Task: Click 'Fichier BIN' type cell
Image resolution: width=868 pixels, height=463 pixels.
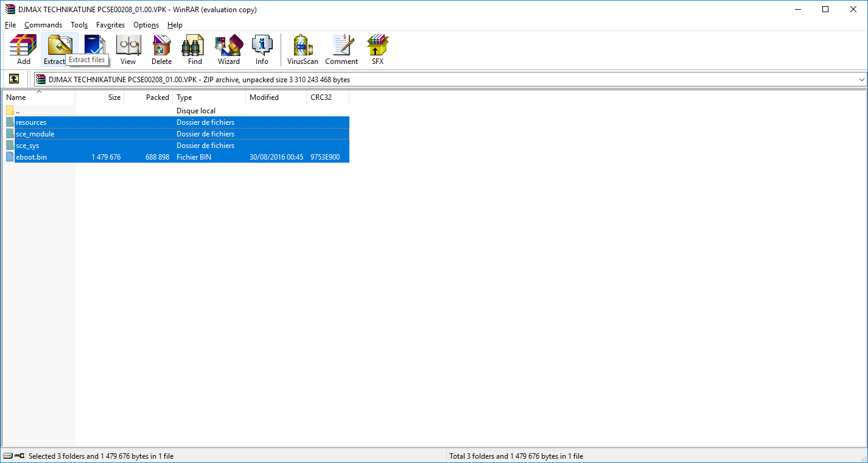Action: [194, 157]
